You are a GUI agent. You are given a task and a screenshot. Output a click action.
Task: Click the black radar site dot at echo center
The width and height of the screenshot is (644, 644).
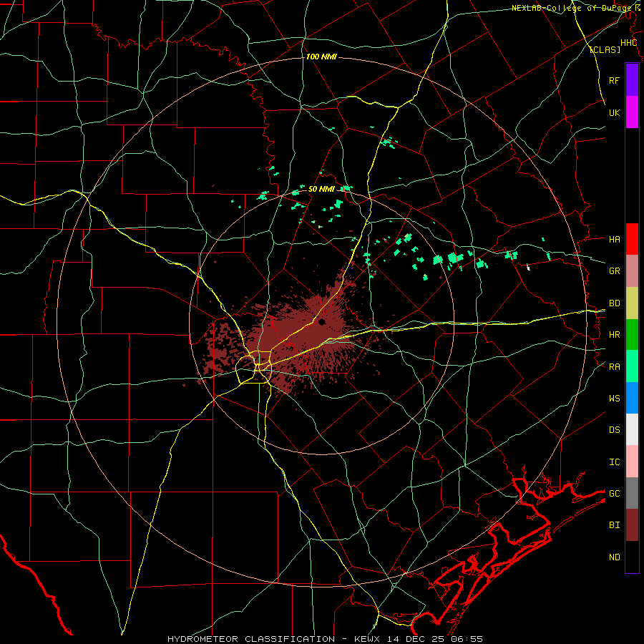click(x=321, y=321)
